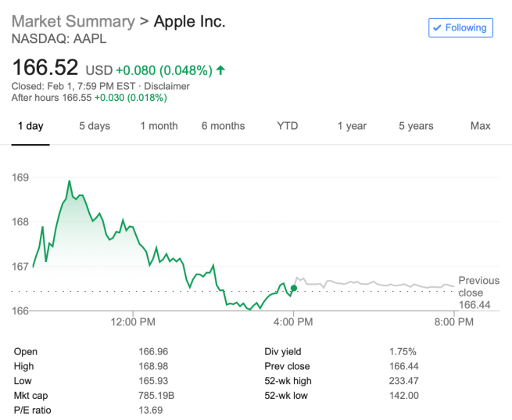The width and height of the screenshot is (512, 420).
Task: Switch to the 5 days tab
Action: click(95, 126)
